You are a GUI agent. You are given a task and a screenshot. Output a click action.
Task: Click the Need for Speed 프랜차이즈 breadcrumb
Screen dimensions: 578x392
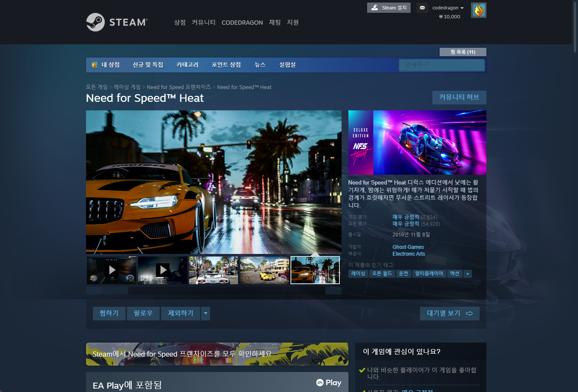(178, 87)
